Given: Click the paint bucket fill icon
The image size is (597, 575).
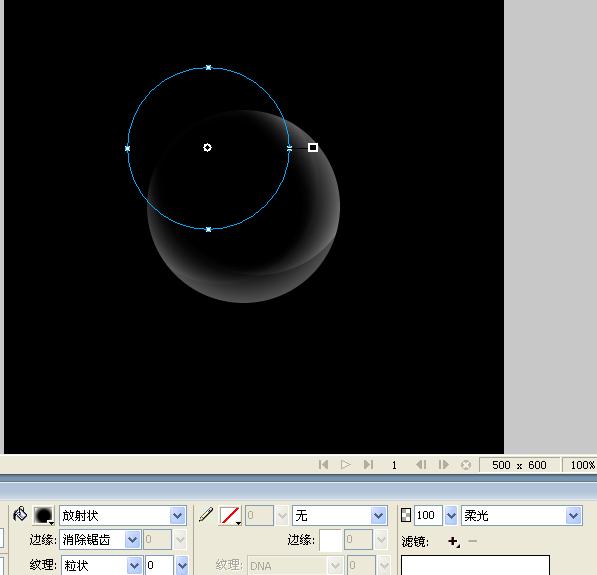Looking at the screenshot, I should click(x=20, y=514).
